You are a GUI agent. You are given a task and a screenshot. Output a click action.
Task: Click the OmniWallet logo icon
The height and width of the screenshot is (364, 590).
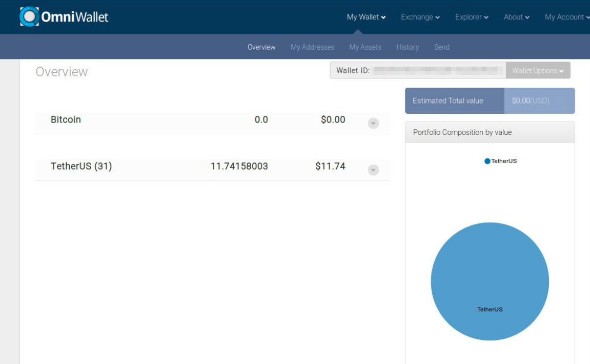(29, 16)
